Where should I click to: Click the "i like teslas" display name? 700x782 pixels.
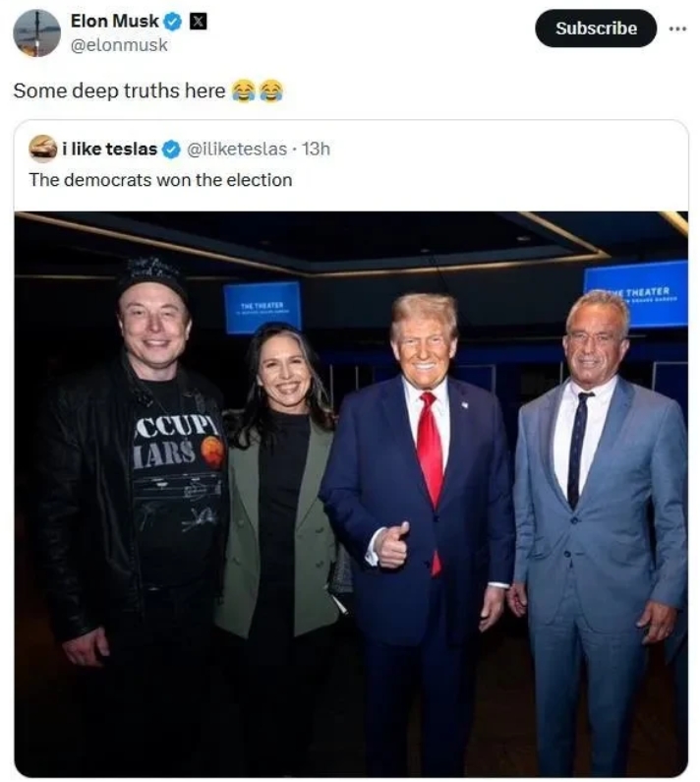pyautogui.click(x=110, y=150)
